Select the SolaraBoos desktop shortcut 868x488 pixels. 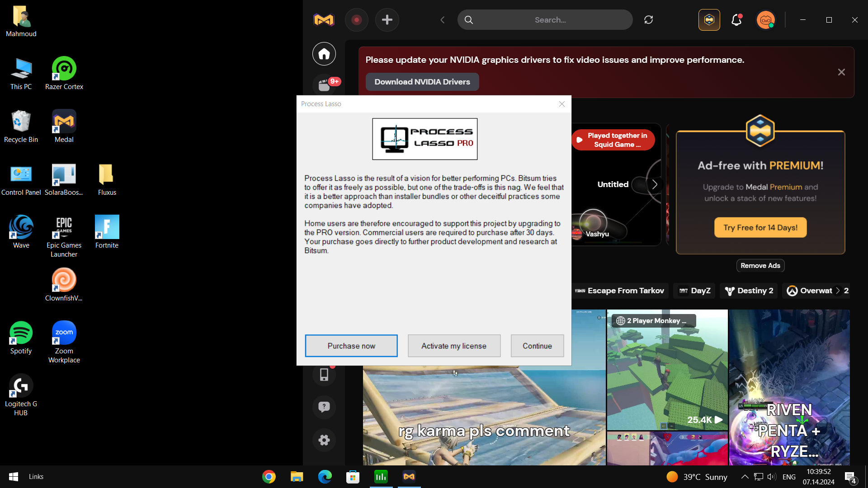pyautogui.click(x=64, y=179)
